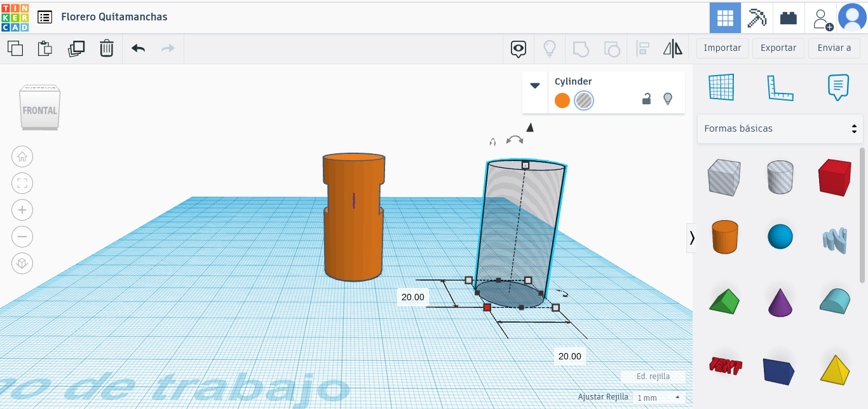Select the orange vase shape on the workplane
This screenshot has height=409, width=868.
pos(353,216)
